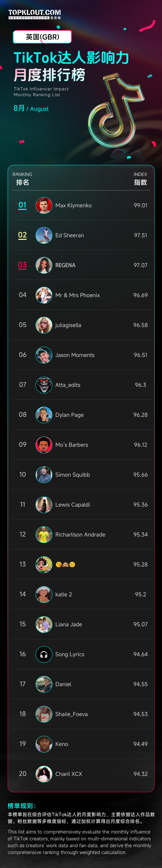Viewport: 162px width, 868px height.
Task: Click Ed Sheeran's profile avatar
Action: (44, 235)
